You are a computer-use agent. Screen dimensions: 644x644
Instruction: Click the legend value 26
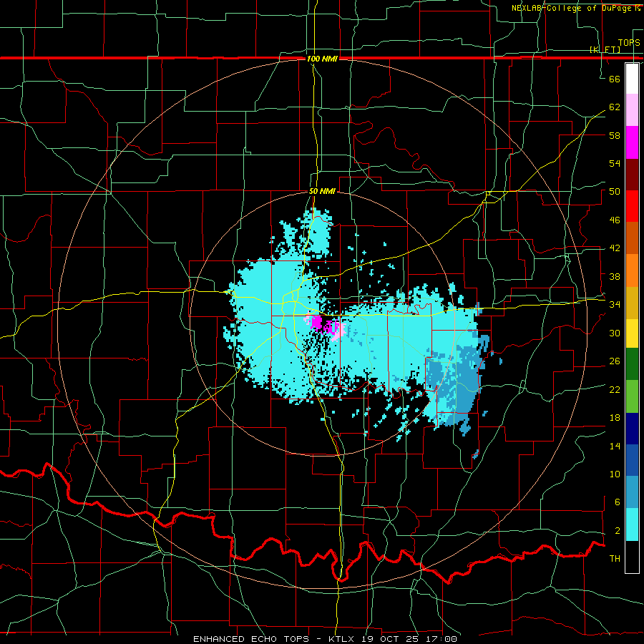615,361
